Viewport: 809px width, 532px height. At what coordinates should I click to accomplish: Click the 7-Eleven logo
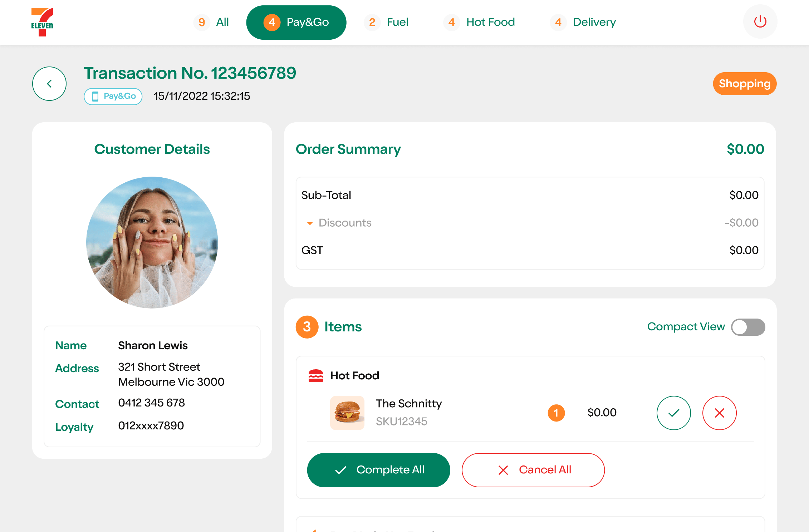tap(42, 22)
